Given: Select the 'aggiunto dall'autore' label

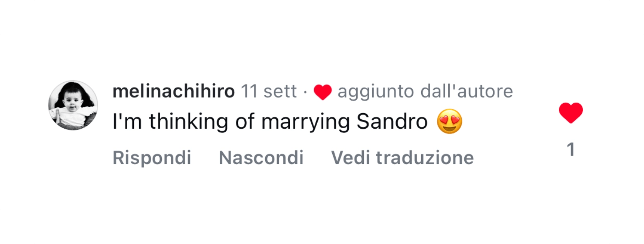Looking at the screenshot, I should pyautogui.click(x=425, y=91).
